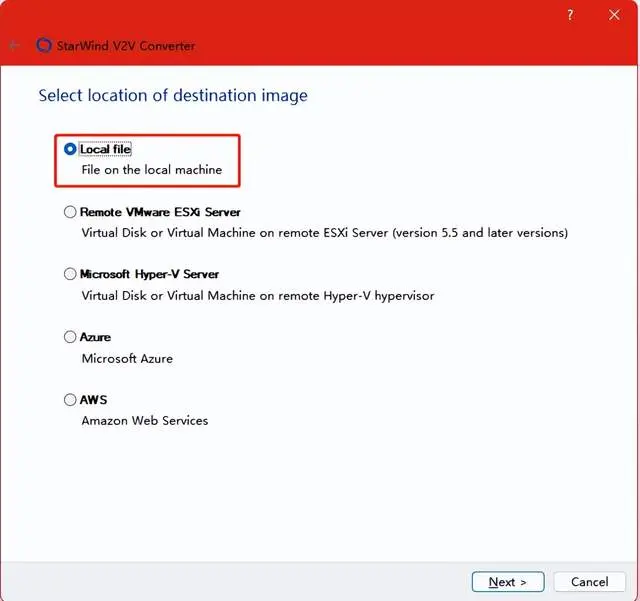
Task: Go back with the back arrow
Action: [14, 45]
